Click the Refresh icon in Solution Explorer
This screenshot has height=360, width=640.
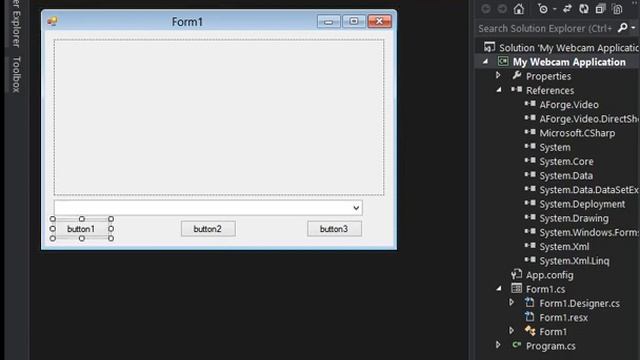[584, 9]
